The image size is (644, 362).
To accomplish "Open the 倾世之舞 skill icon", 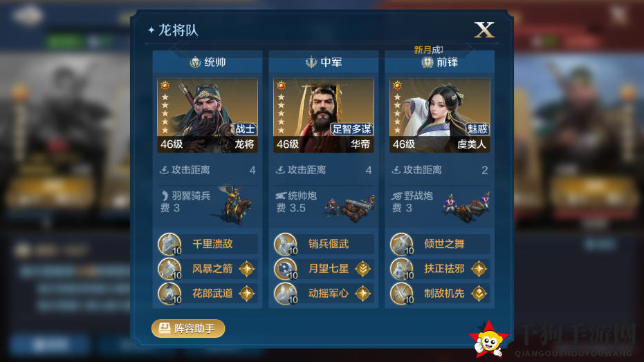I will [402, 244].
